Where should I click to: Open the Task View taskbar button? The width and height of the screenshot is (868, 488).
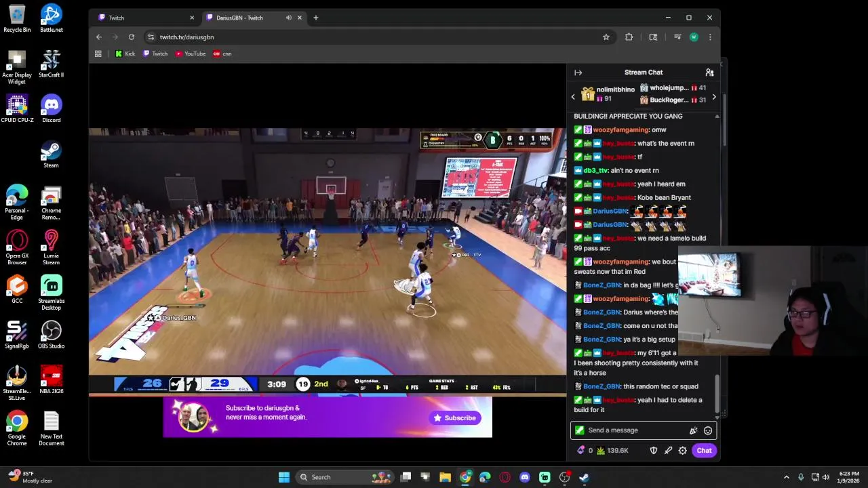(x=406, y=477)
